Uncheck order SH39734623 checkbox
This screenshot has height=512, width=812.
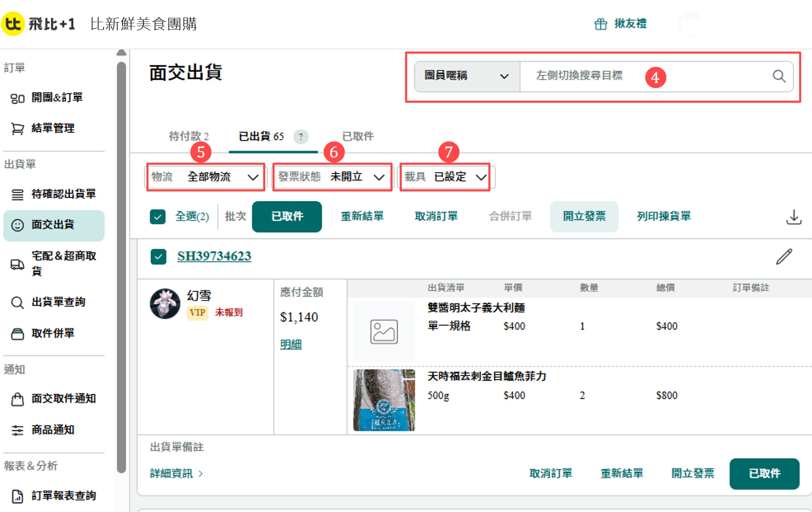point(158,257)
